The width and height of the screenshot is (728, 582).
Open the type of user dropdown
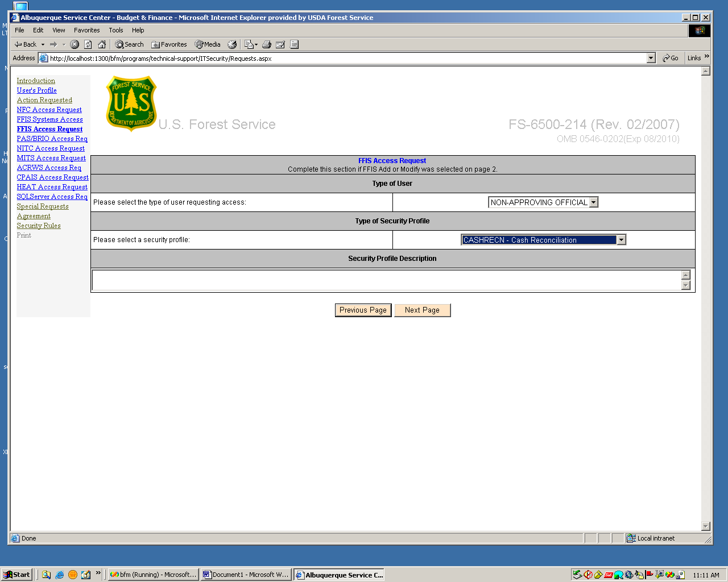click(x=594, y=202)
